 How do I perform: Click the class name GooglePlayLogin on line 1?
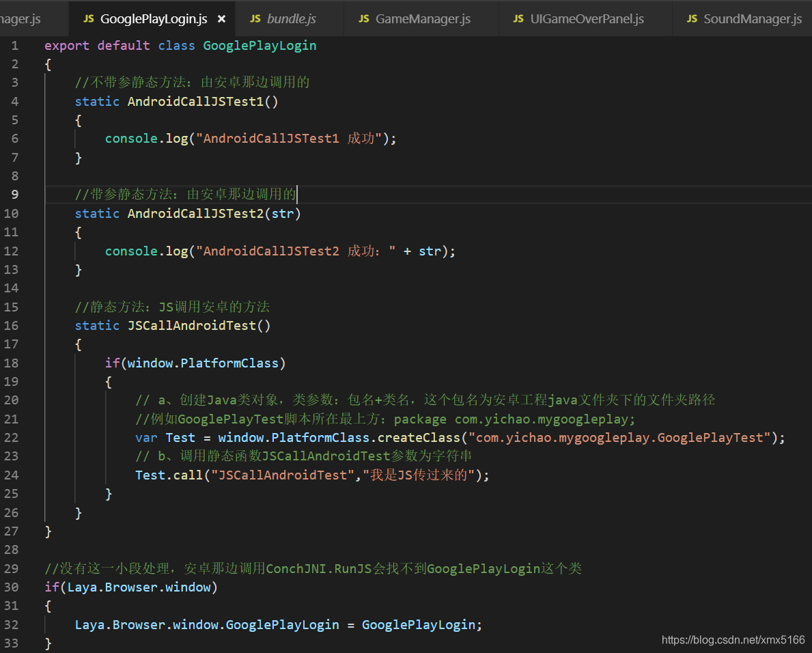pyautogui.click(x=260, y=46)
